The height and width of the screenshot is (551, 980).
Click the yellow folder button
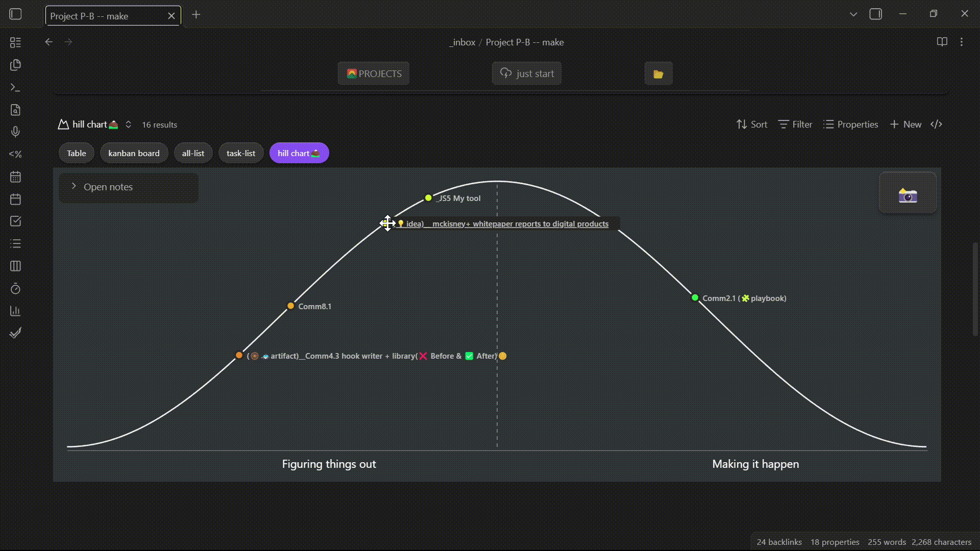pyautogui.click(x=658, y=74)
